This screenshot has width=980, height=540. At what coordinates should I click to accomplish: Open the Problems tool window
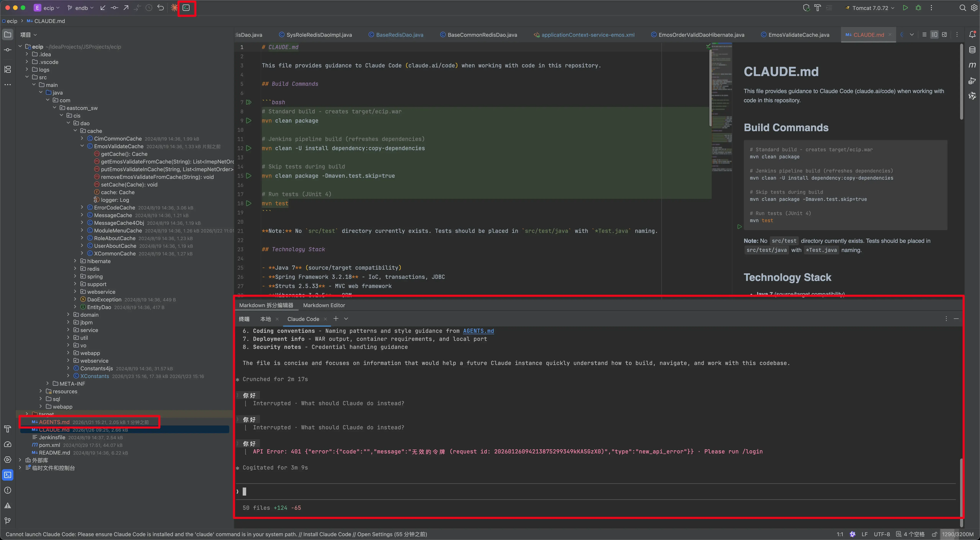pos(8,490)
